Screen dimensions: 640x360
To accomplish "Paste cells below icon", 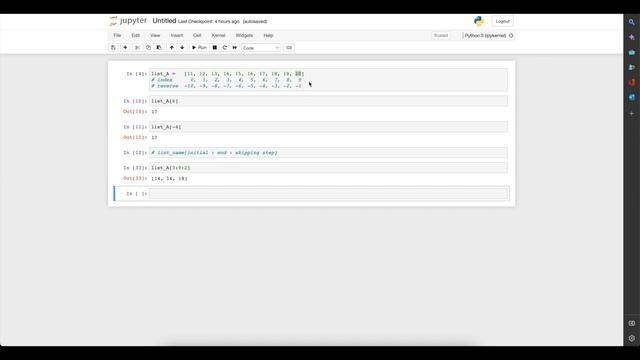I will 159,48.
